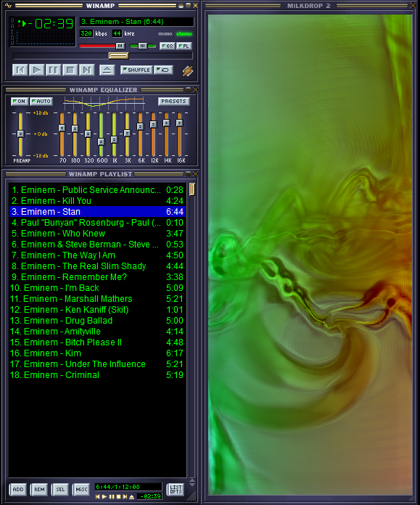This screenshot has width=420, height=505.
Task: Click playlist total time display 6:44/1:12:08
Action: 128,487
